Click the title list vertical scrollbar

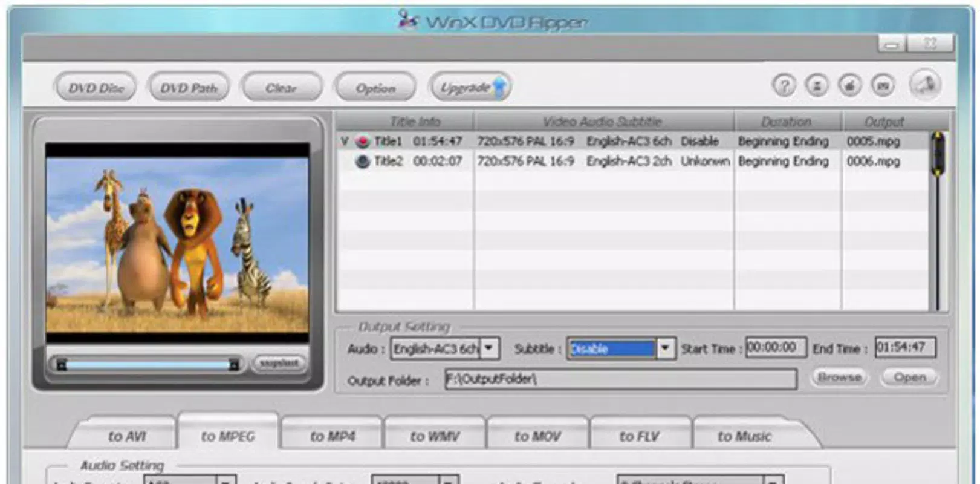pyautogui.click(x=938, y=221)
